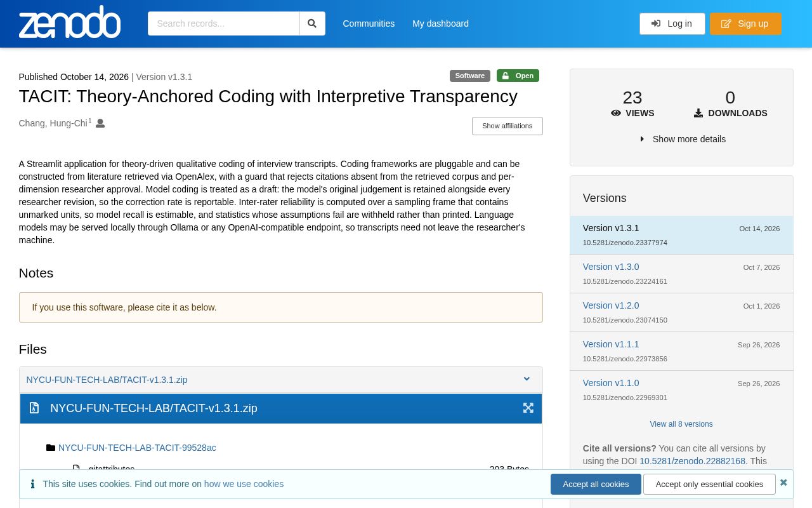Viewport: 812px width, 508px height.
Task: Click the search magnifier button
Action: tap(312, 23)
